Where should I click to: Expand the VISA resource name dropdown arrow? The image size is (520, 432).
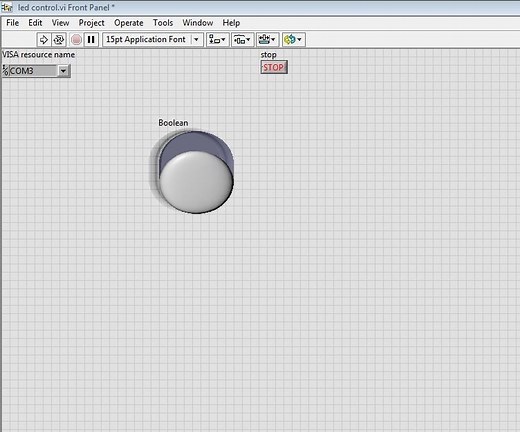click(x=63, y=71)
